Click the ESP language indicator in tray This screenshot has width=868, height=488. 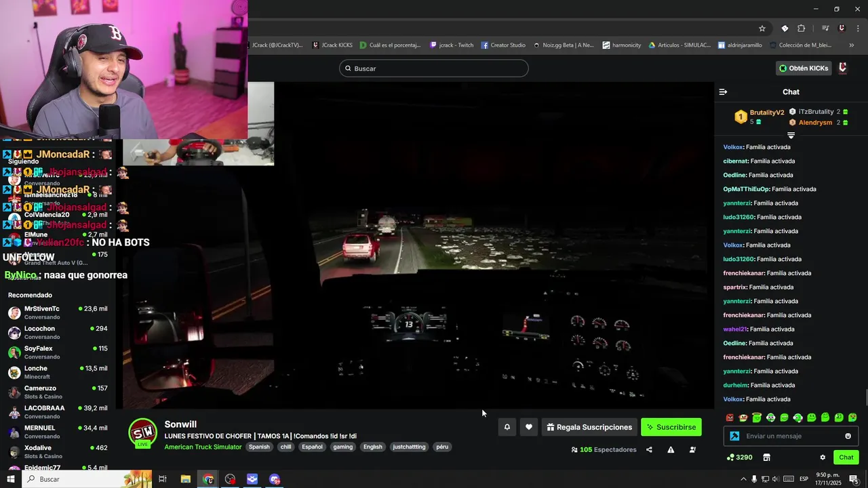coord(804,479)
